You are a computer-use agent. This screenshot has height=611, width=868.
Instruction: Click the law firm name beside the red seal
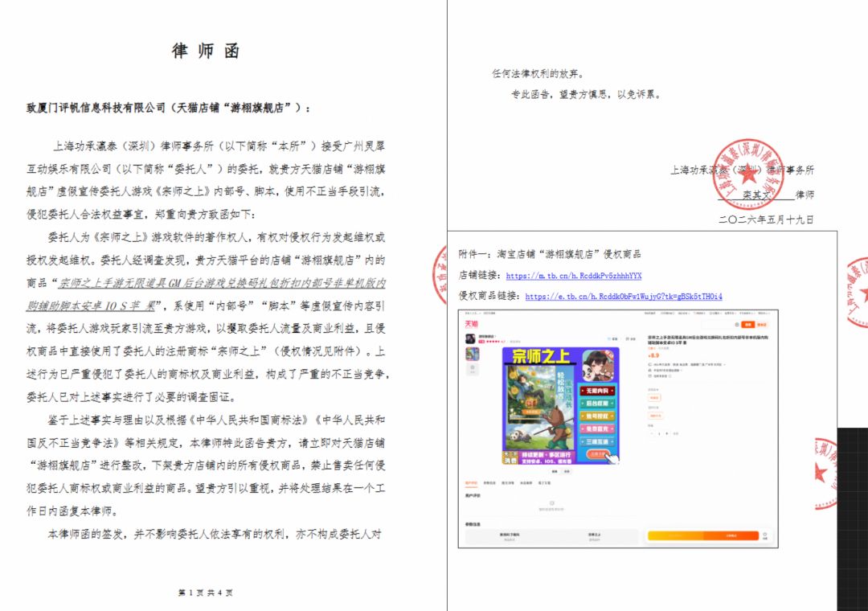point(743,170)
